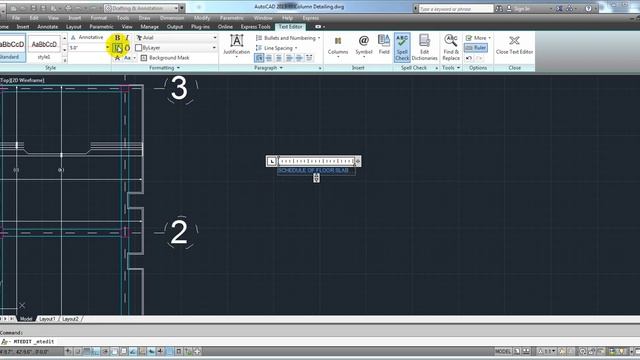Open the Dimension menu

[x=171, y=18]
